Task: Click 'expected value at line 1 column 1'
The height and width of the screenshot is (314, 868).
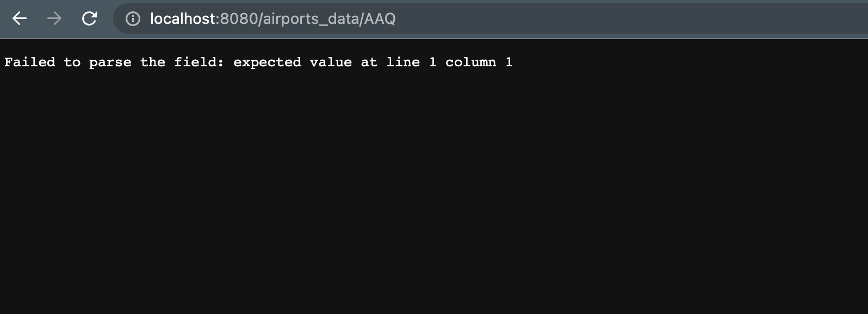Action: pyautogui.click(x=373, y=62)
